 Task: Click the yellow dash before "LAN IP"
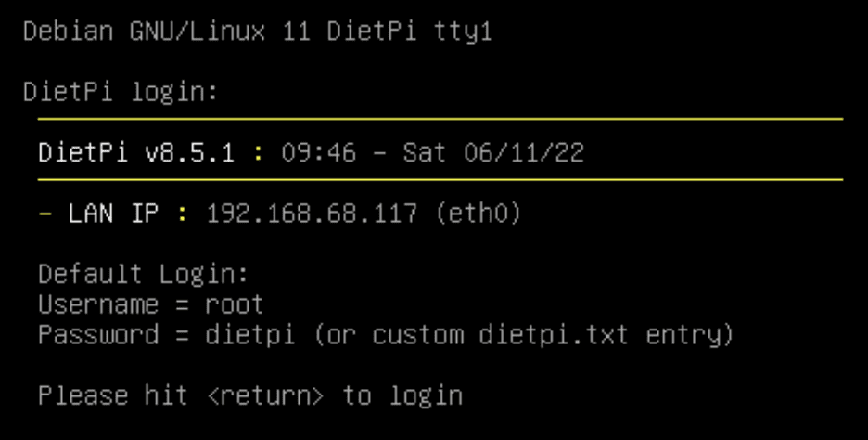click(x=45, y=214)
